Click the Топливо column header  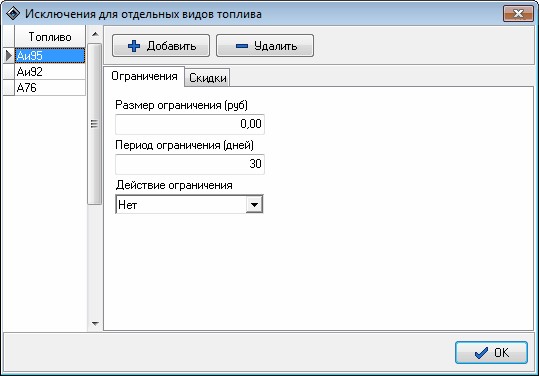click(x=50, y=36)
